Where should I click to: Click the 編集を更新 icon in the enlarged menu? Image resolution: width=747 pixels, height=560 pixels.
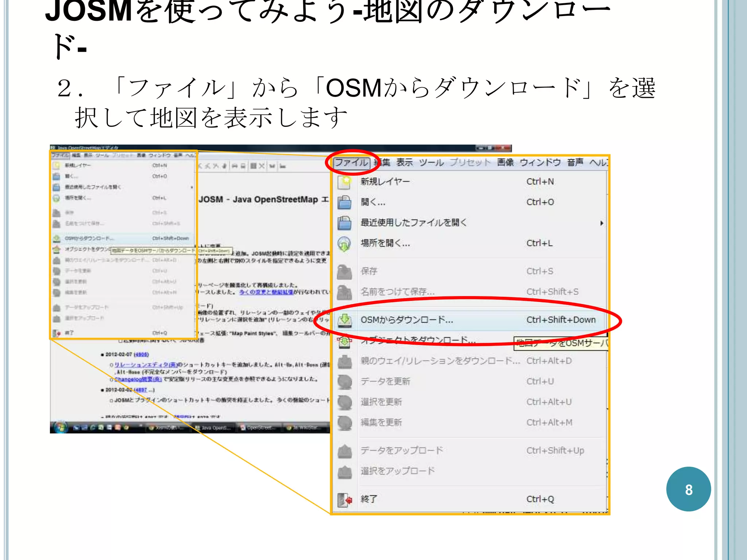coord(344,423)
